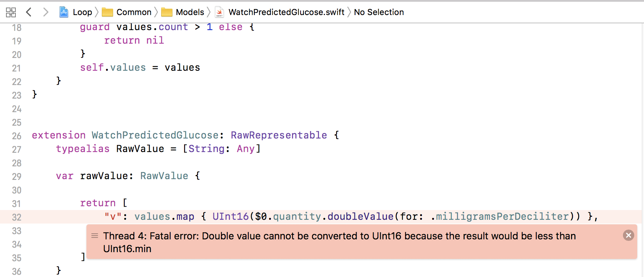Open the Models breadcrumb menu

190,12
